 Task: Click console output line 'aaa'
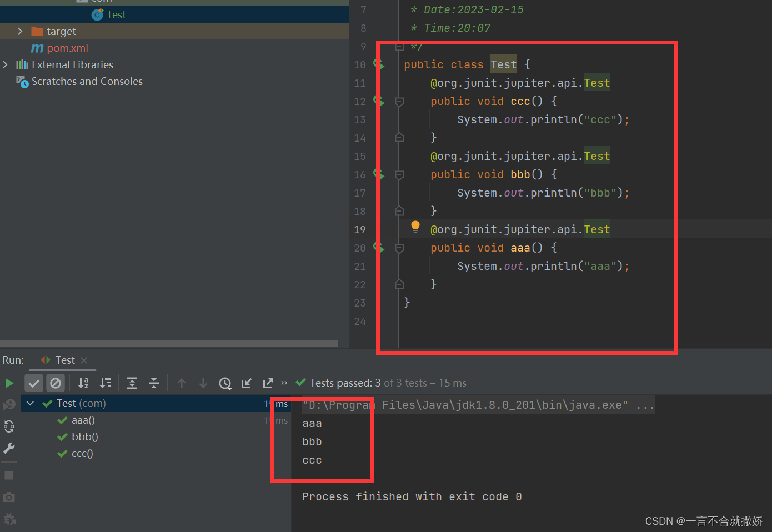tap(312, 424)
